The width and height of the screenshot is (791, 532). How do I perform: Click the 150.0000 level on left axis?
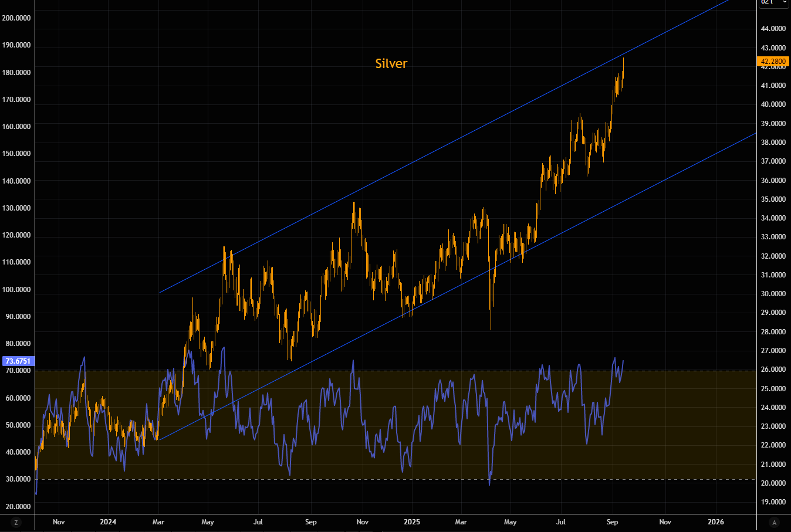[16, 153]
